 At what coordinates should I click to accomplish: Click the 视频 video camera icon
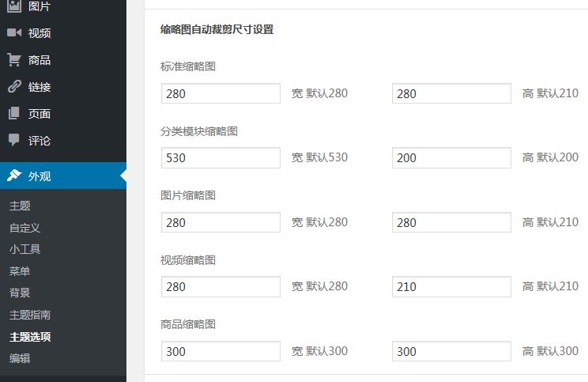[14, 32]
